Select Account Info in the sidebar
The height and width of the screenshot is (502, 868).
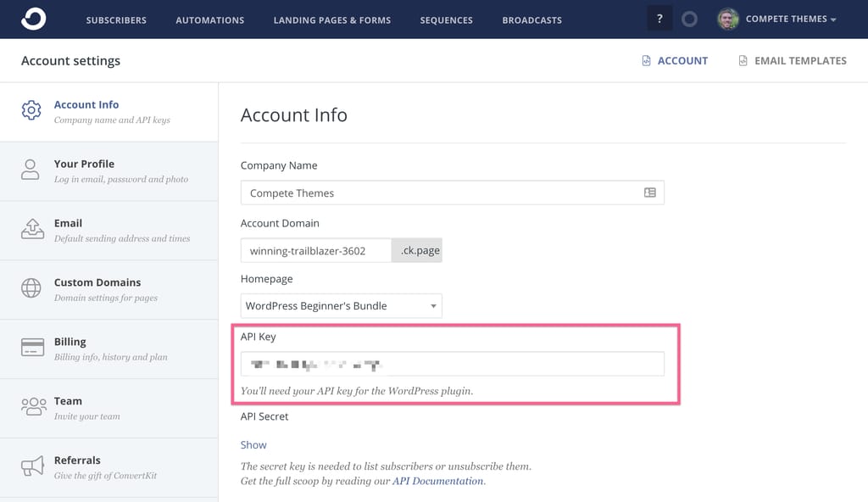pos(109,112)
